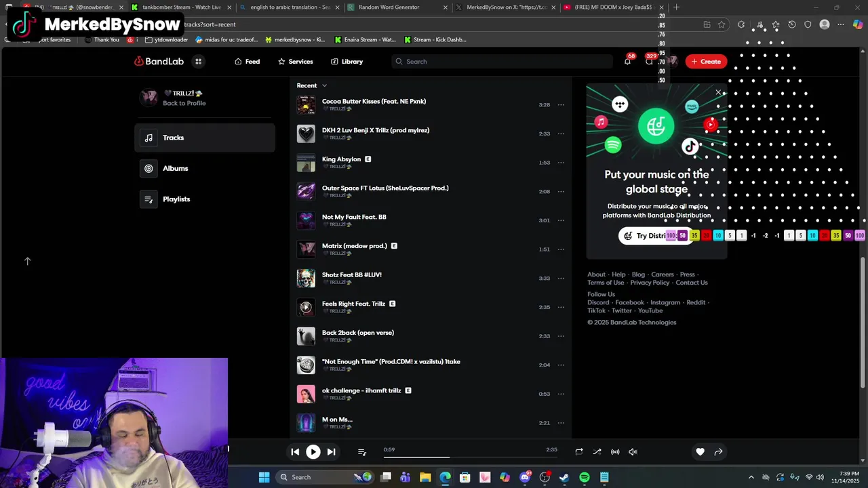Open more options for Back 2back track
This screenshot has height=488, width=868.
pyautogui.click(x=561, y=336)
